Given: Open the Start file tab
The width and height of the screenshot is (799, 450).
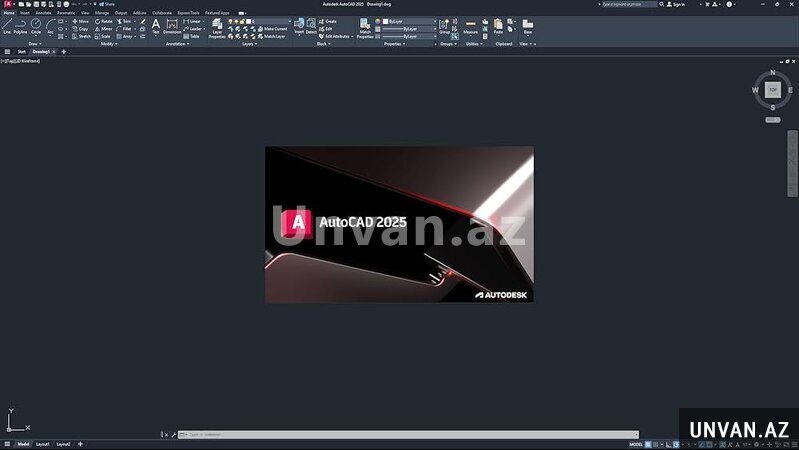Looking at the screenshot, I should (21, 51).
